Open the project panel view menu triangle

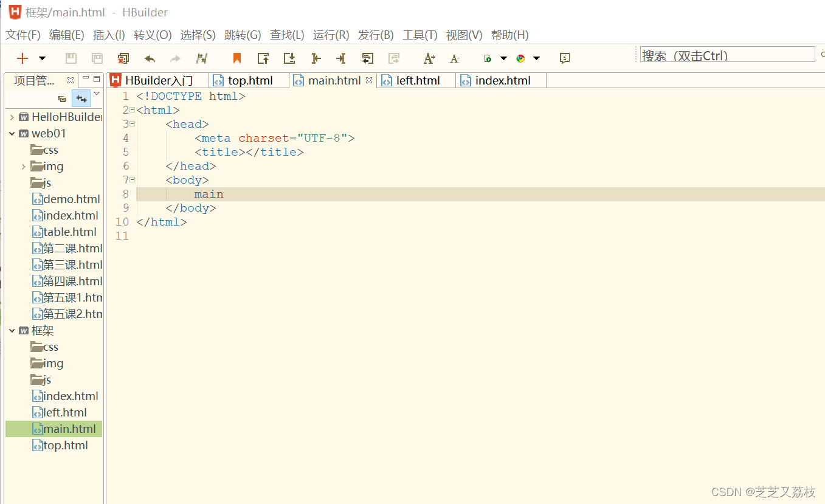97,94
